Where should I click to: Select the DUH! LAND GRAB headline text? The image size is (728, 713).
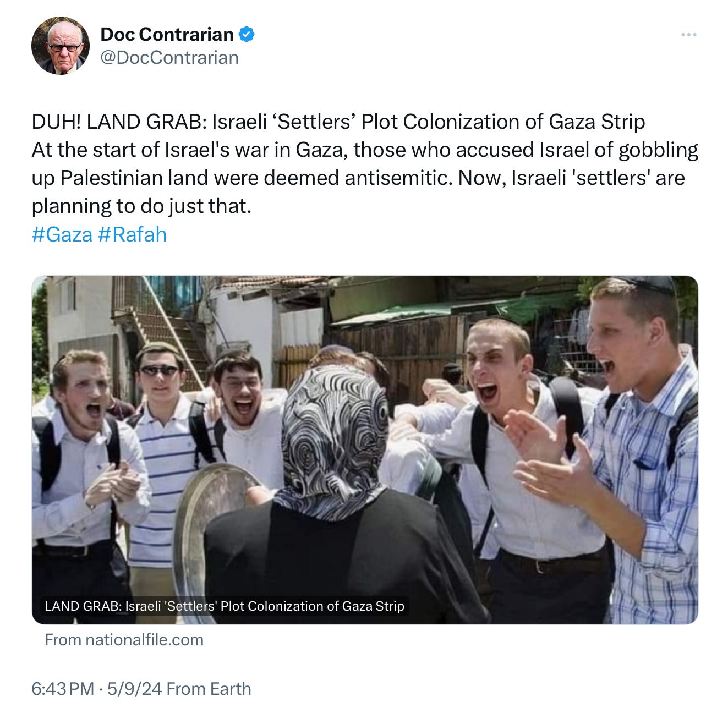338,122
